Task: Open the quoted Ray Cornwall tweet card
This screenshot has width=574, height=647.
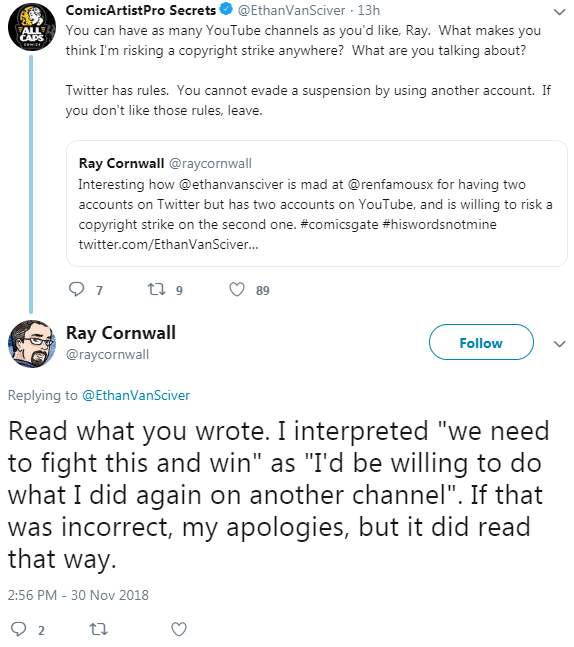Action: pyautogui.click(x=317, y=203)
